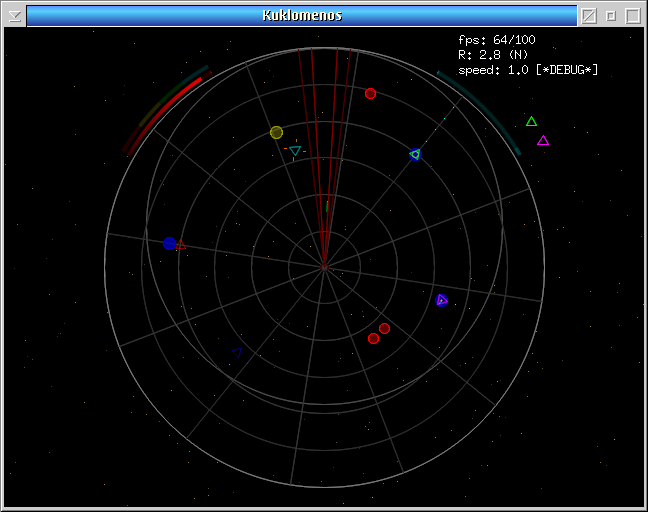Click the blue circle containing a green triangle
648x512 pixels.
pos(415,154)
